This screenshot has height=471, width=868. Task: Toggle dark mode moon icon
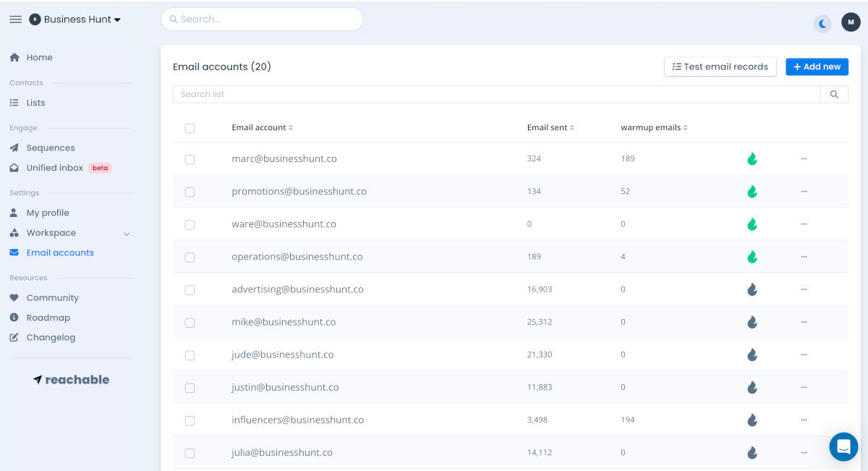822,23
